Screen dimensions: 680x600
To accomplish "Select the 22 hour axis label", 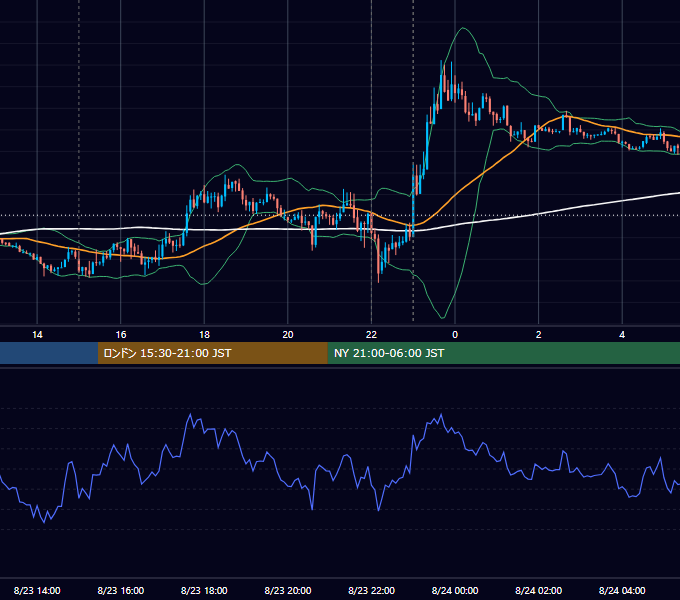I will click(371, 335).
